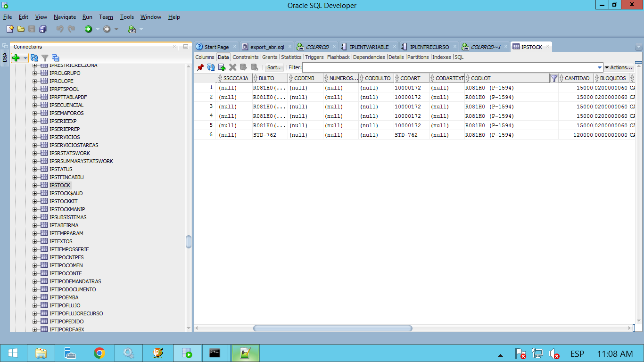This screenshot has height=362, width=644.
Task: Open the Team menu
Action: [x=106, y=17]
